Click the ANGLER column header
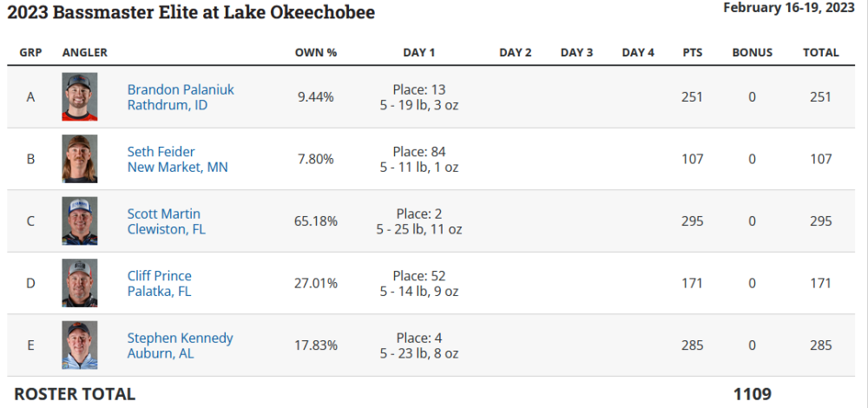 pyautogui.click(x=85, y=53)
